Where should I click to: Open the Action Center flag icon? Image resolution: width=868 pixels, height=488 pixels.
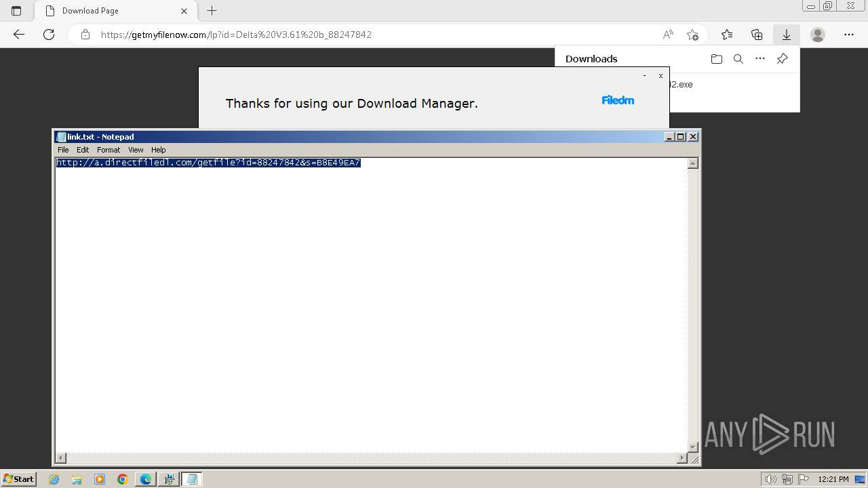pyautogui.click(x=803, y=479)
